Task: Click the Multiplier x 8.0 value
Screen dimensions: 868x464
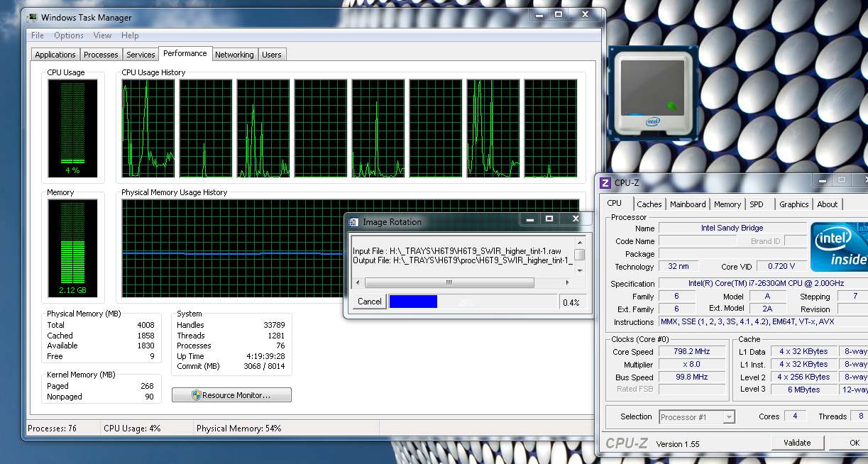Action: click(691, 364)
